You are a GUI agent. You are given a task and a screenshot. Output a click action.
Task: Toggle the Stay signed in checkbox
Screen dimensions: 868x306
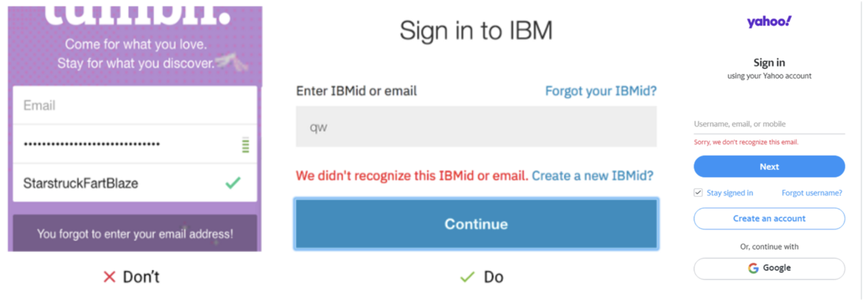point(698,193)
